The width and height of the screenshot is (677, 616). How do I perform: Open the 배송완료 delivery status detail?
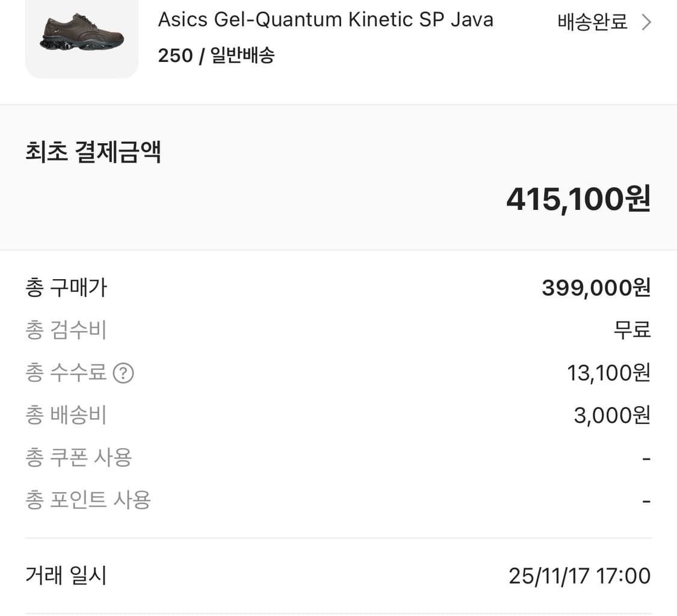[x=590, y=21]
